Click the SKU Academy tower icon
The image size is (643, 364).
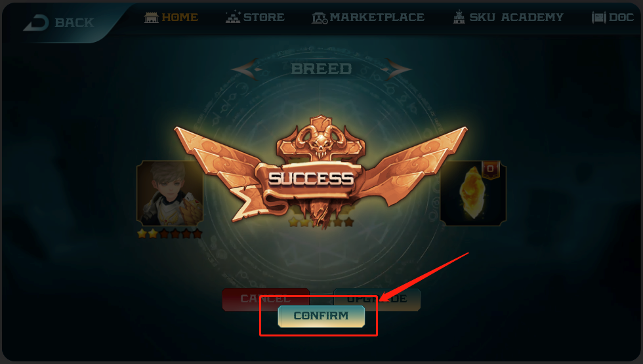459,17
